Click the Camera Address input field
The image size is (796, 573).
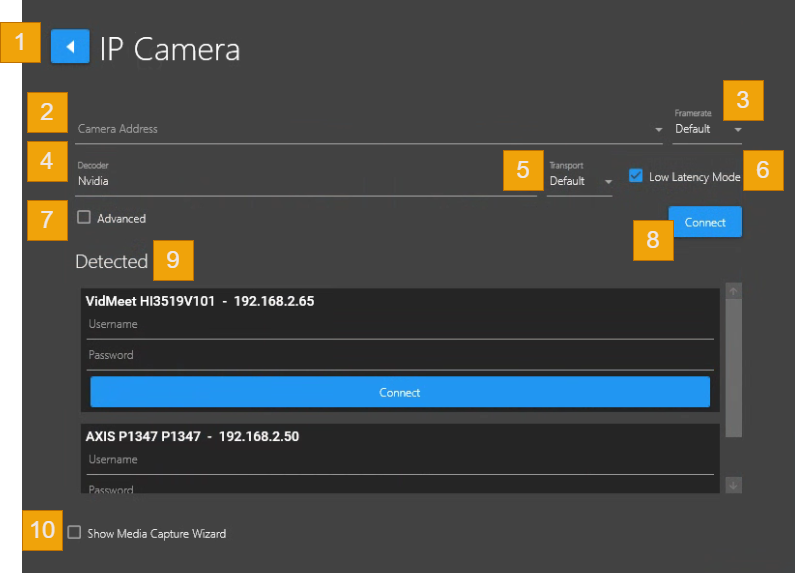360,129
